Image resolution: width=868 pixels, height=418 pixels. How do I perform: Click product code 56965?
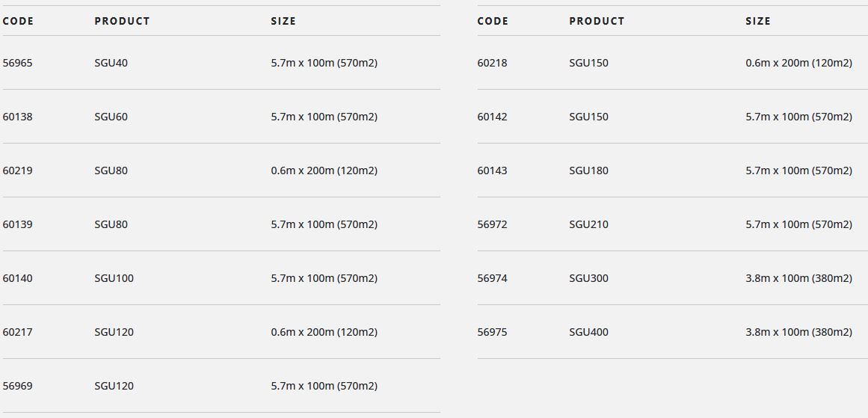18,63
